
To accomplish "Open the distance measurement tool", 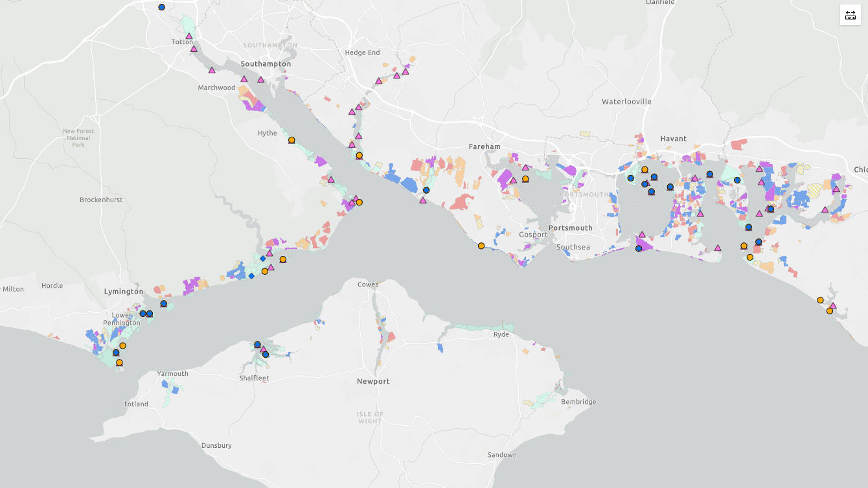I will coord(849,14).
